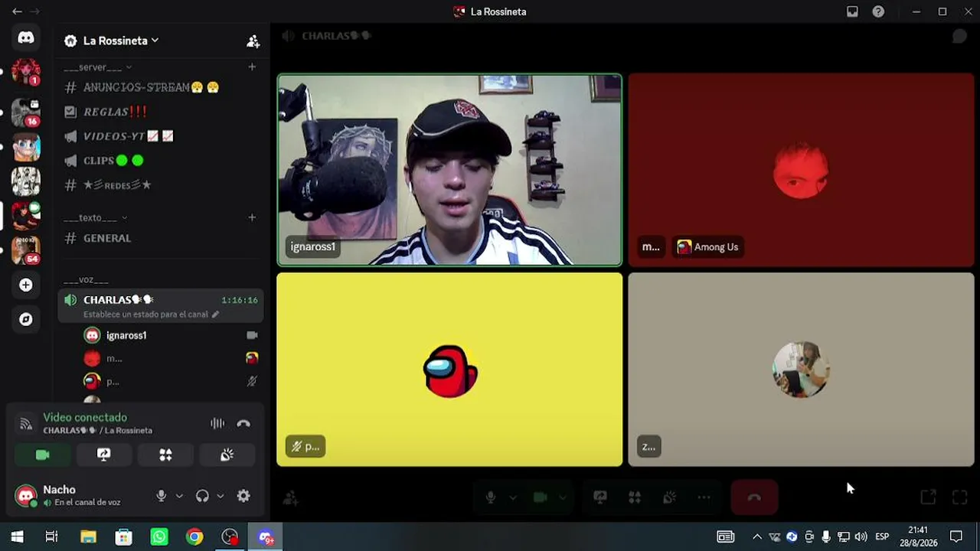
Task: Open help from the title bar
Action: click(x=878, y=11)
